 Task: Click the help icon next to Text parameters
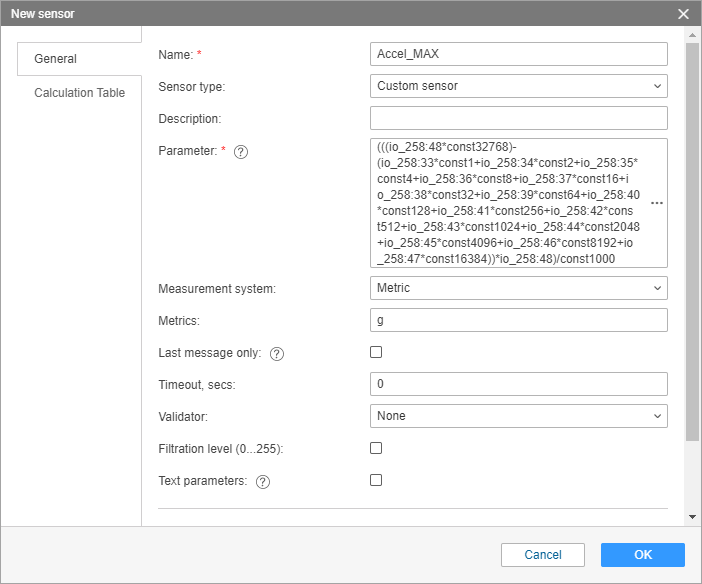pos(263,481)
